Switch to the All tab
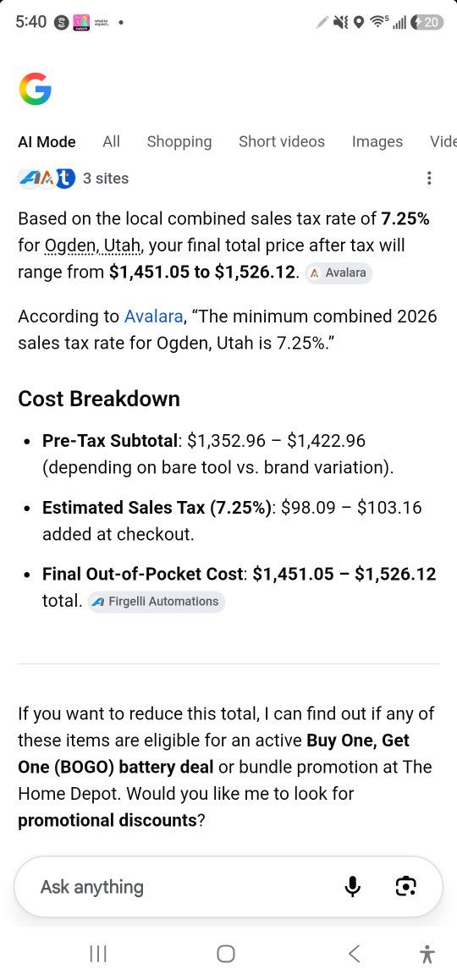The width and height of the screenshot is (457, 980). tap(111, 142)
